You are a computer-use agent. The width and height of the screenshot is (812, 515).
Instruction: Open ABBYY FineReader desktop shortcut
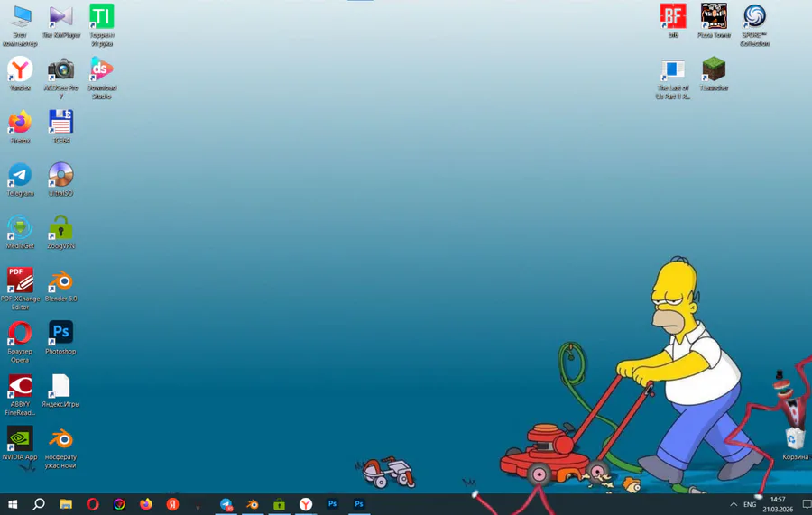[x=20, y=394]
